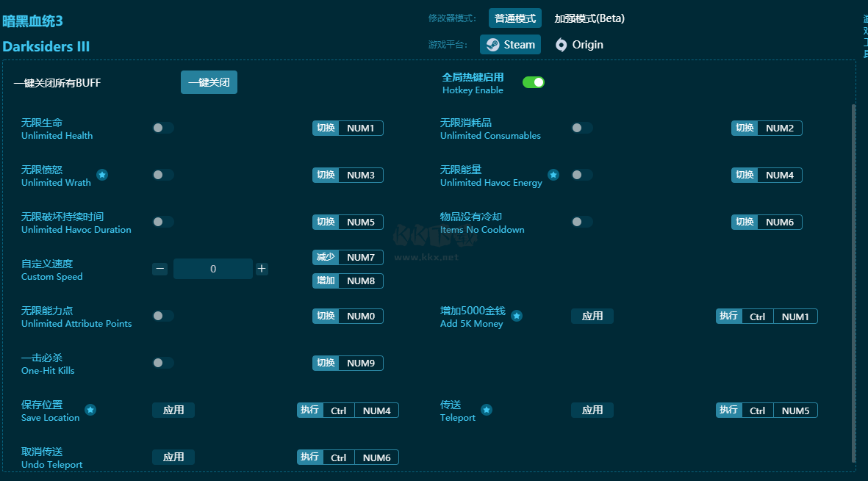Image resolution: width=868 pixels, height=481 pixels.
Task: Click the plus icon for Custom Speed
Action: (x=262, y=269)
